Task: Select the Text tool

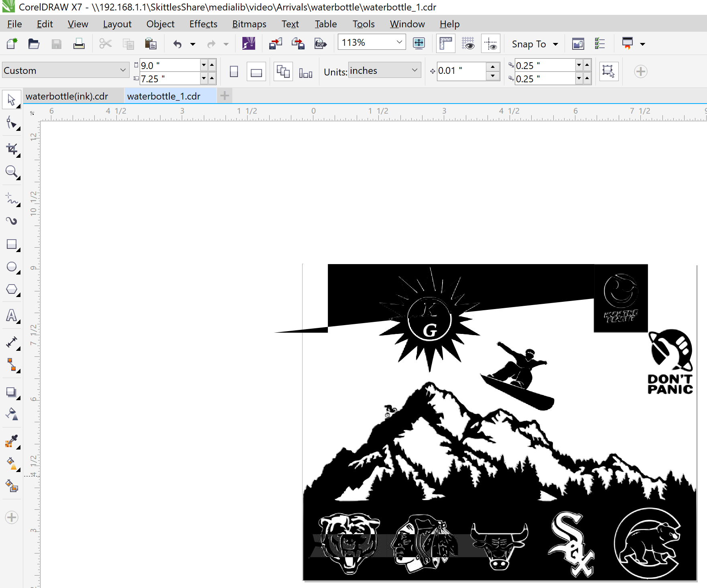Action: [x=12, y=315]
